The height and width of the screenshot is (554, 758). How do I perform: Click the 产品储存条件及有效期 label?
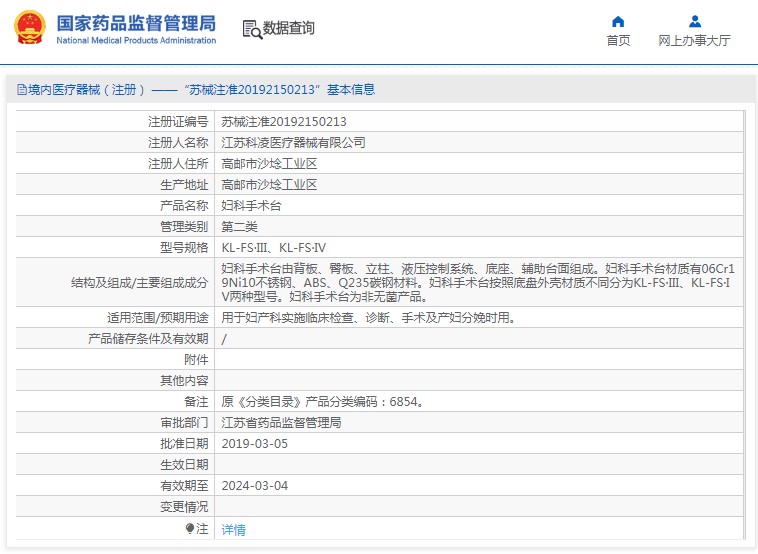click(148, 339)
